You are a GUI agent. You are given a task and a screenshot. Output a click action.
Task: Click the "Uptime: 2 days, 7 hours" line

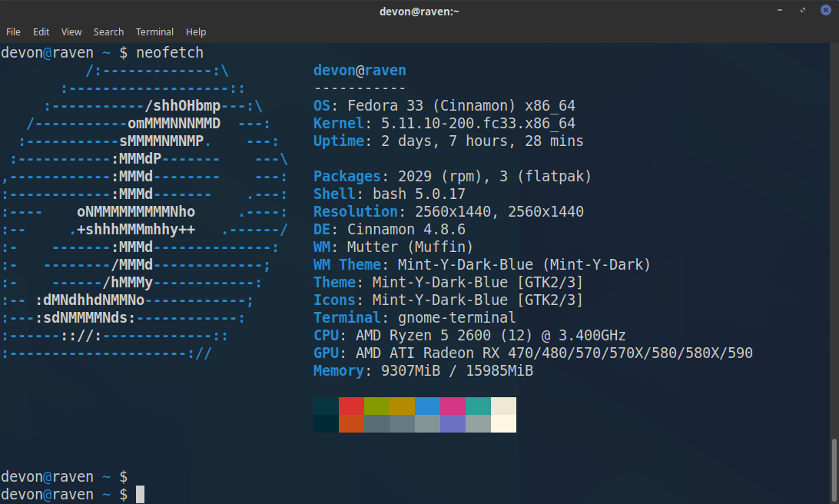449,141
